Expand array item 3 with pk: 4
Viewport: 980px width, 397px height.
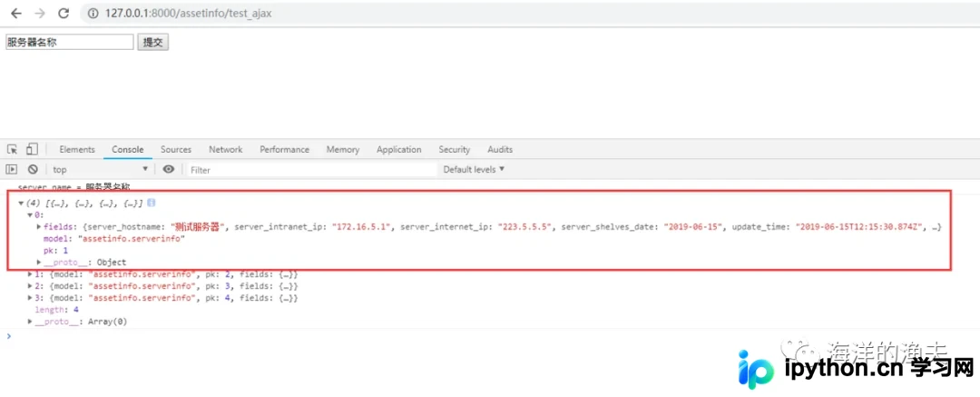click(x=30, y=298)
